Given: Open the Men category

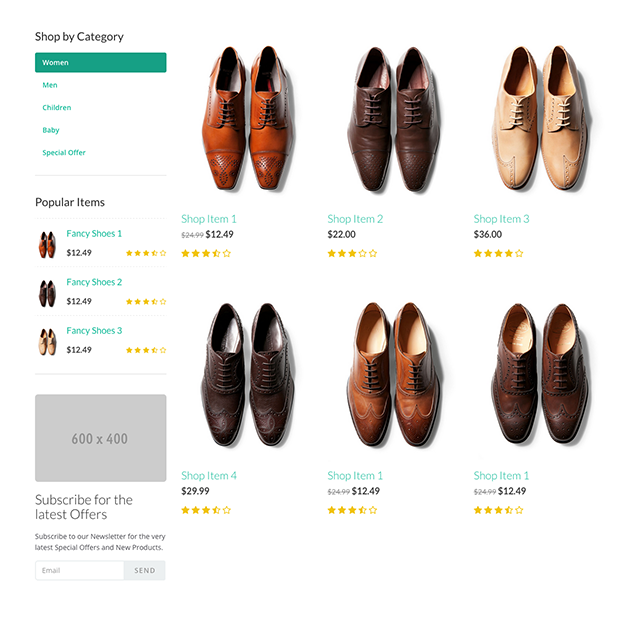Looking at the screenshot, I should [50, 85].
